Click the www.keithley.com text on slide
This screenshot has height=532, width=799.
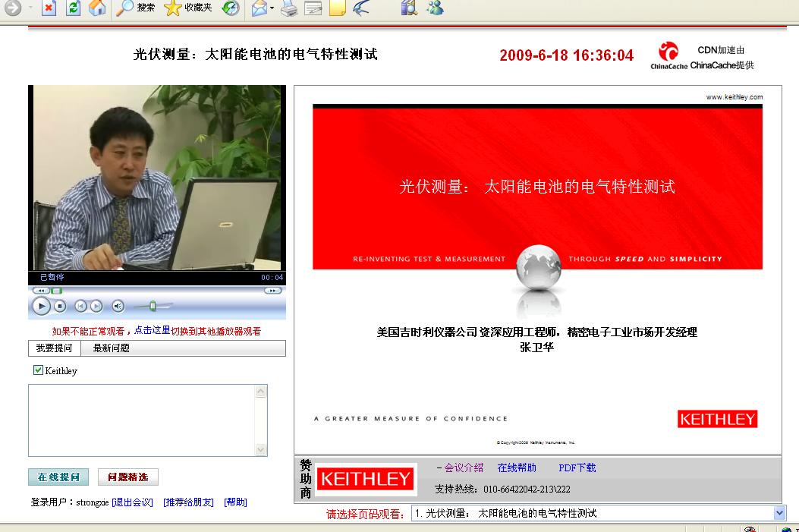coord(735,97)
